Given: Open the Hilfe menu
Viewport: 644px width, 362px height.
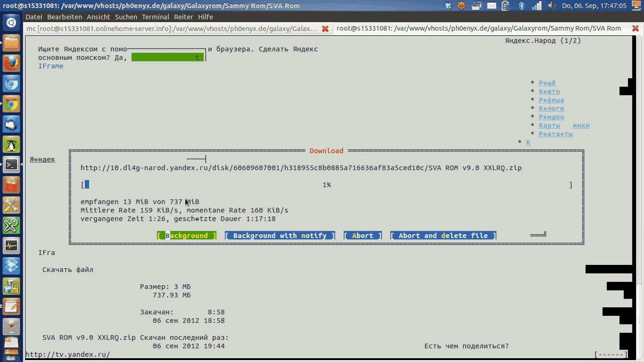Looking at the screenshot, I should (206, 16).
